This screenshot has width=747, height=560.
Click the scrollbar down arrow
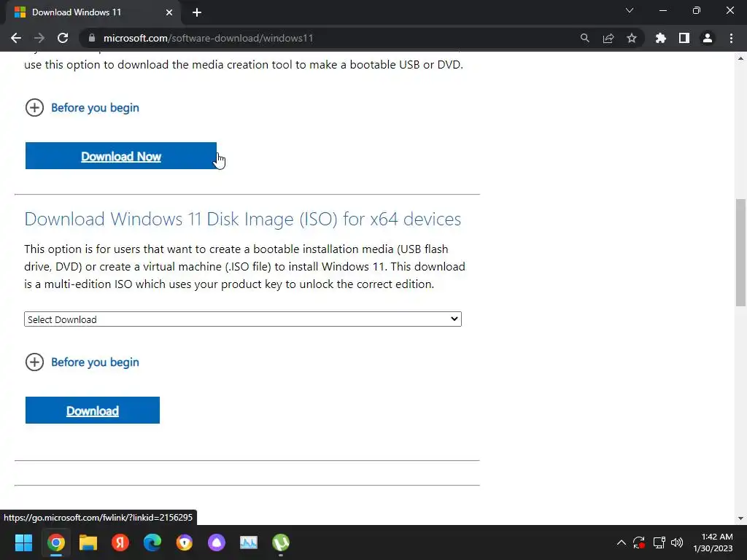(740, 518)
